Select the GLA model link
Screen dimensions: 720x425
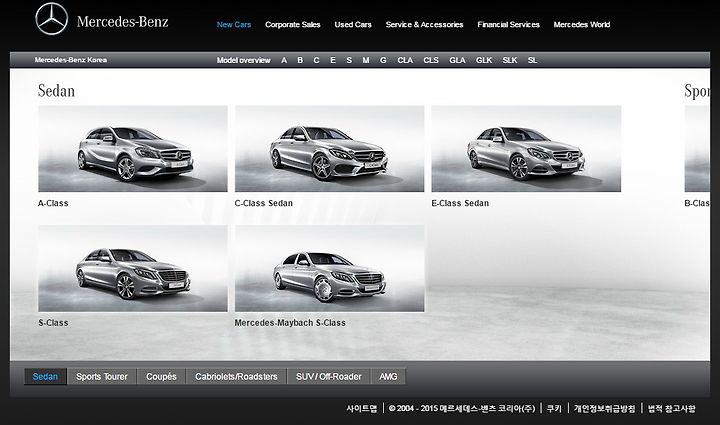pos(457,60)
